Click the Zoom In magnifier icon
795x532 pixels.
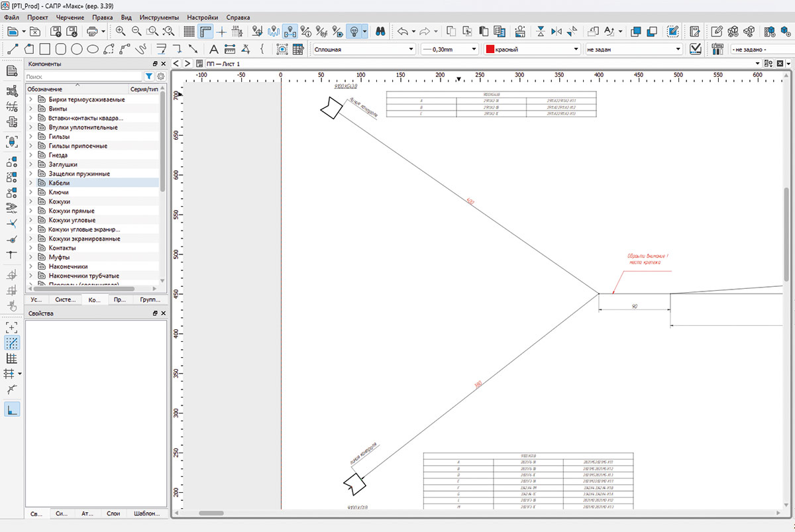(x=121, y=31)
